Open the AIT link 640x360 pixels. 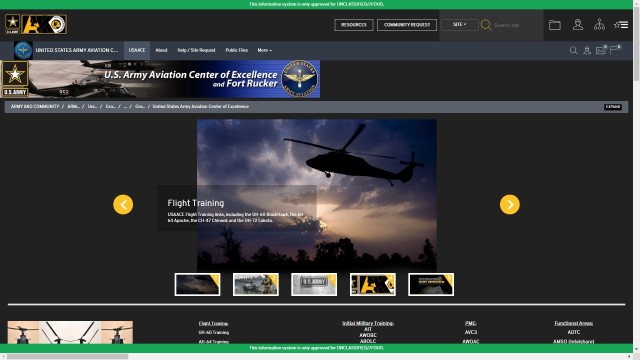pyautogui.click(x=368, y=329)
